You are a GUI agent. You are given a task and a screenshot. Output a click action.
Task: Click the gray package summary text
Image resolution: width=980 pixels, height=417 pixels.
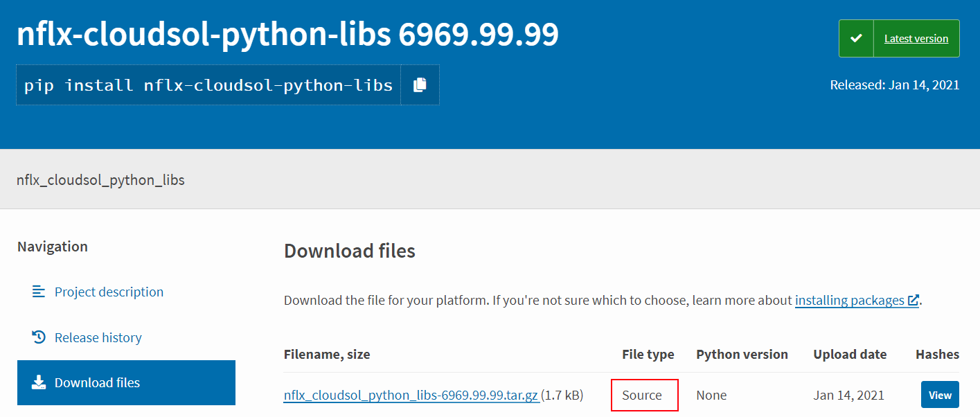coord(101,180)
